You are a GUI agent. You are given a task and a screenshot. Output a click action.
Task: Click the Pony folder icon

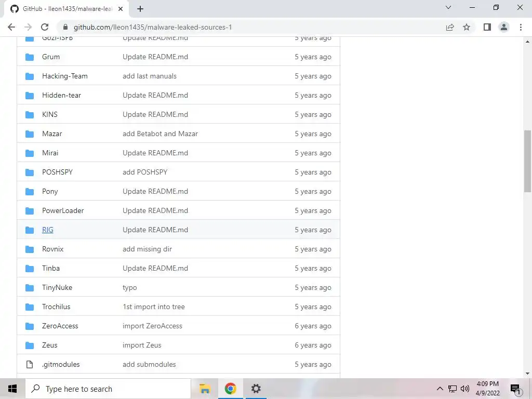[30, 192]
